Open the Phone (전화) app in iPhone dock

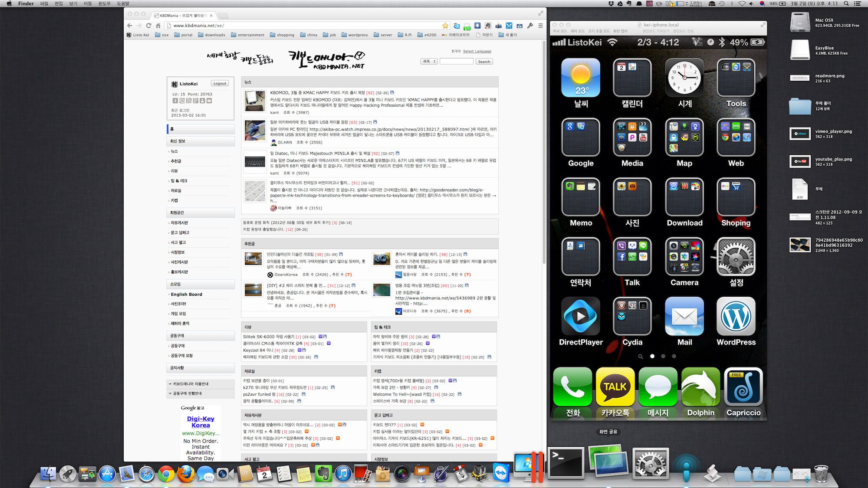[x=572, y=387]
